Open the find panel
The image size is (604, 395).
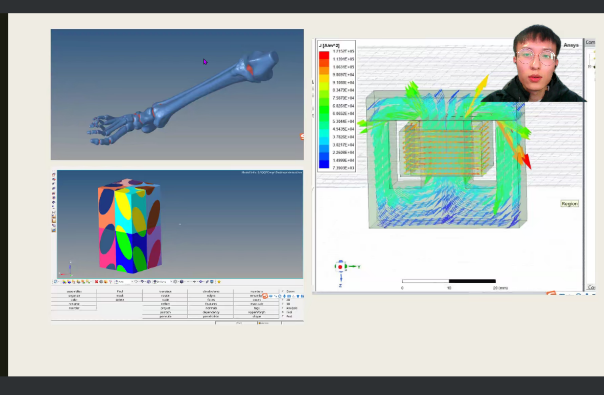[120, 291]
